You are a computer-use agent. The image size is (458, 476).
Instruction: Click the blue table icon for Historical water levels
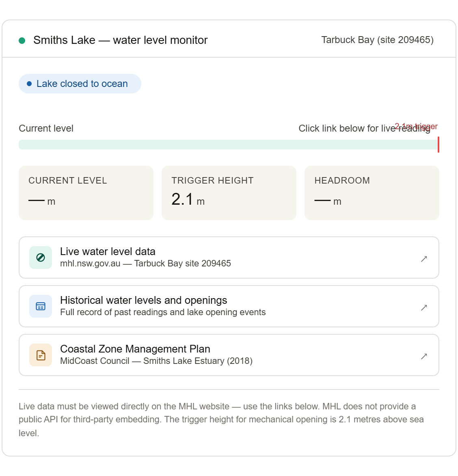pos(41,306)
